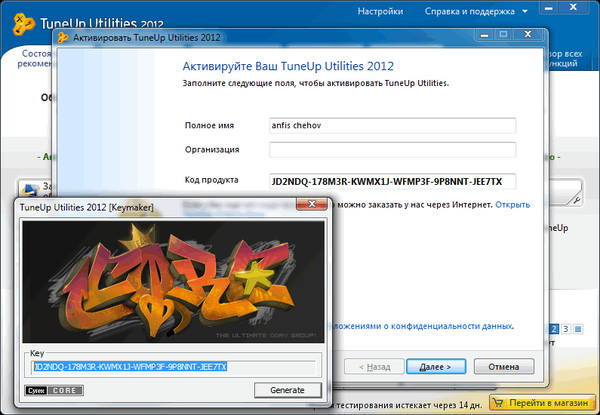Close the activation dialog window
The image size is (600, 415).
click(x=528, y=34)
